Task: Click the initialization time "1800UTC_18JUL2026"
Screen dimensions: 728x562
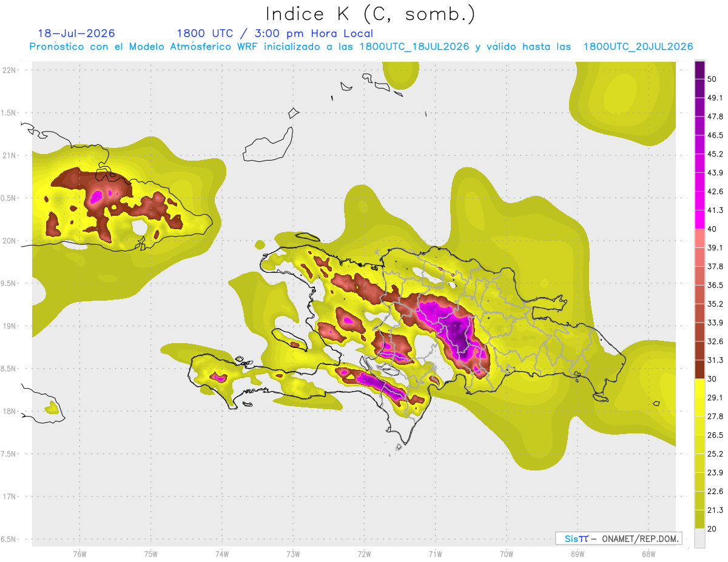Action: tap(414, 47)
